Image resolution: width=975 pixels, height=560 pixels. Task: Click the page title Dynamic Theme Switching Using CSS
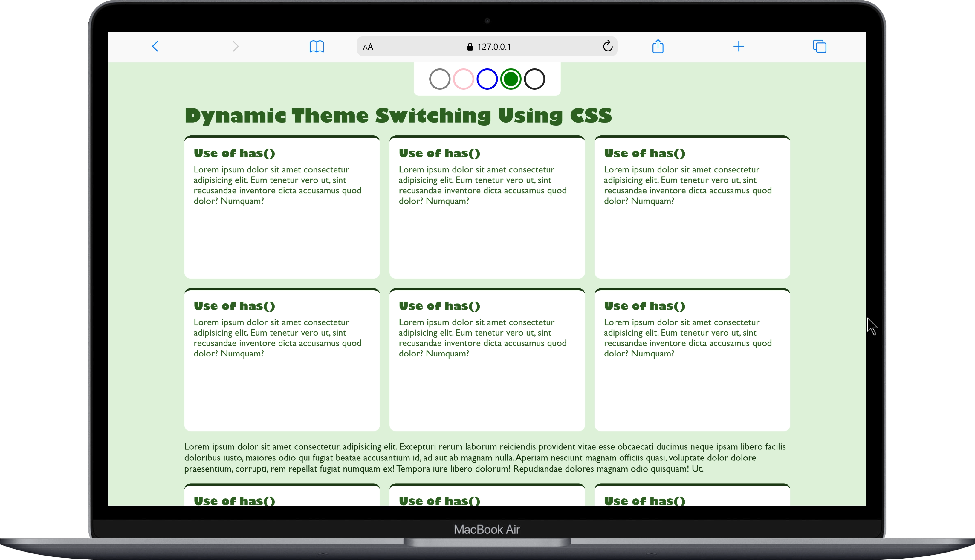coord(398,115)
